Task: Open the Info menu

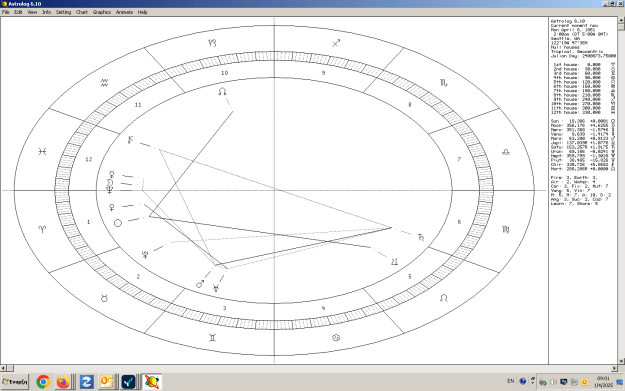Action: click(x=47, y=12)
